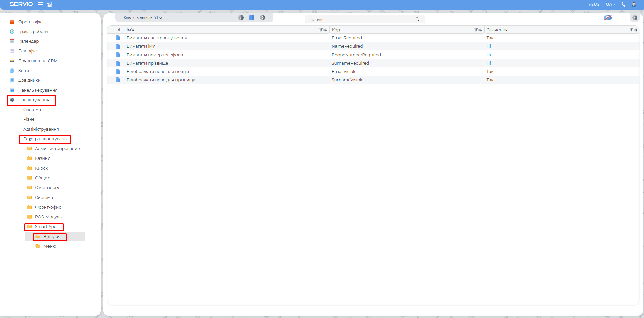Click the gear settings icon above table
This screenshot has width=644, height=318.
point(635,18)
